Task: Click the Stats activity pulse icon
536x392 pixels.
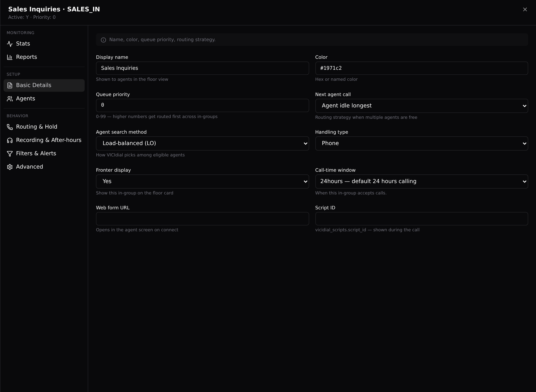Action: click(x=10, y=44)
